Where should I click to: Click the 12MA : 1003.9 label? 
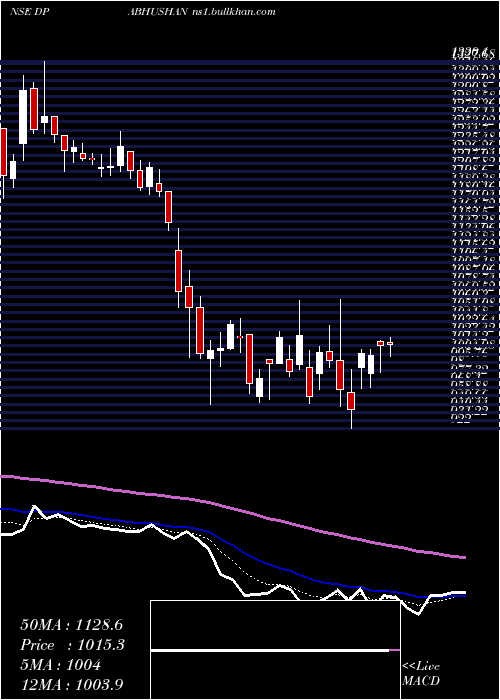click(71, 685)
